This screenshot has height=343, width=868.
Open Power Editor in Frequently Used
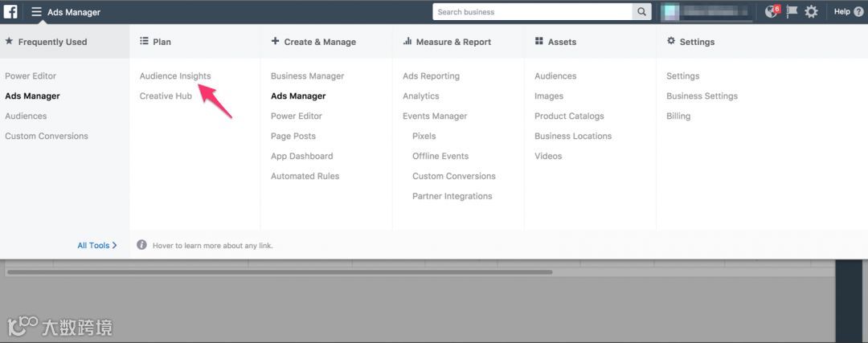31,76
